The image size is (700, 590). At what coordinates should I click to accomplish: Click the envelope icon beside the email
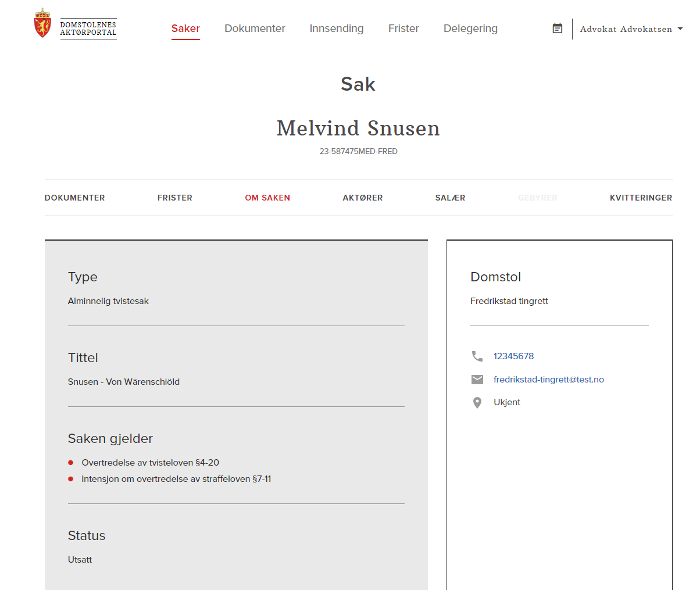477,380
